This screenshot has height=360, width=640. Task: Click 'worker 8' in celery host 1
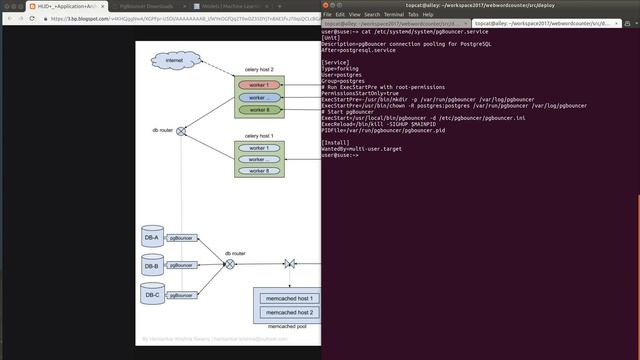259,171
